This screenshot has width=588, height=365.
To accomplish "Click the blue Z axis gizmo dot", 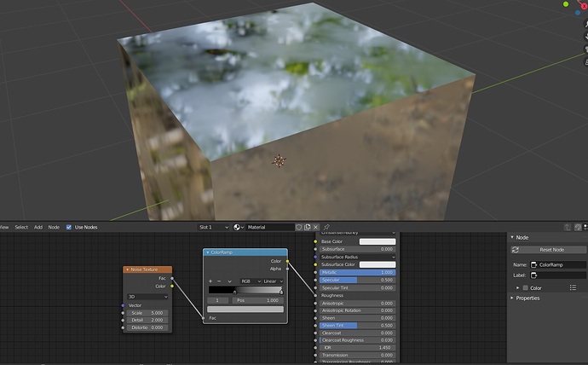I will (578, 13).
